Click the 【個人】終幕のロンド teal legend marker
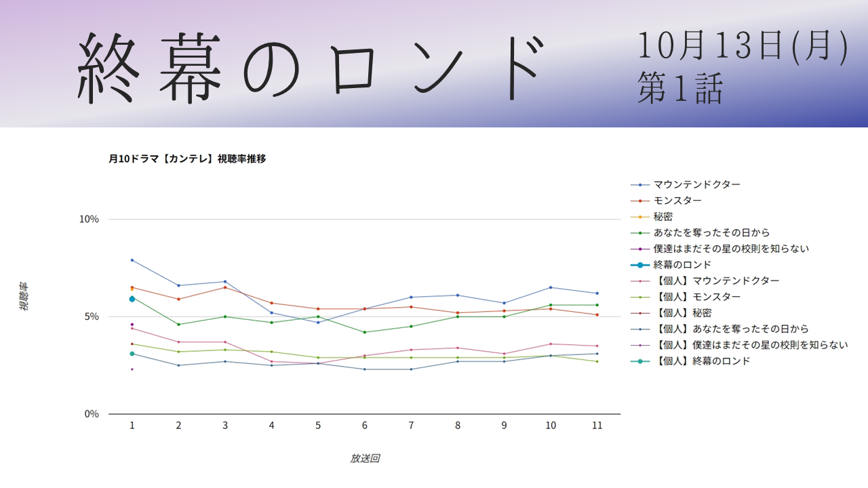The image size is (868, 488). click(639, 361)
